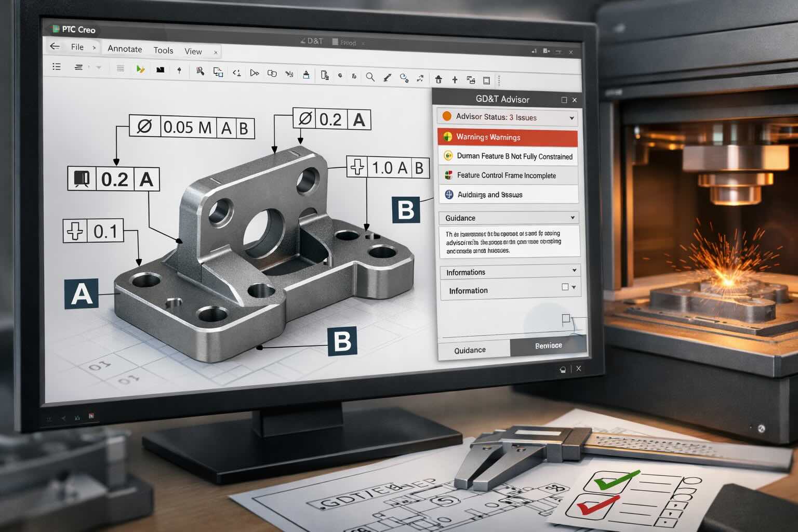
Task: Click the 0.05 M A B control frame
Action: (192, 127)
